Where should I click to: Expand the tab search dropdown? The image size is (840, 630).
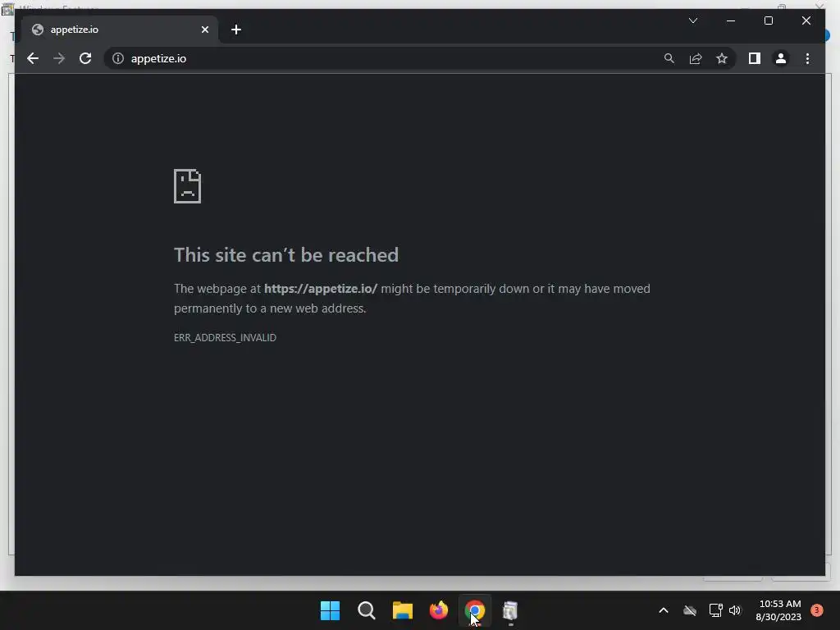692,21
